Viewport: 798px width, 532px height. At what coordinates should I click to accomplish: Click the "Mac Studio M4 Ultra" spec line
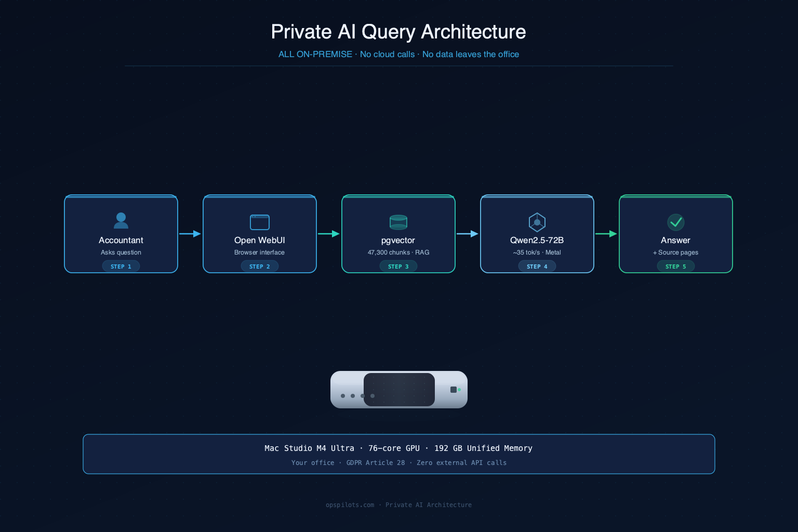398,448
